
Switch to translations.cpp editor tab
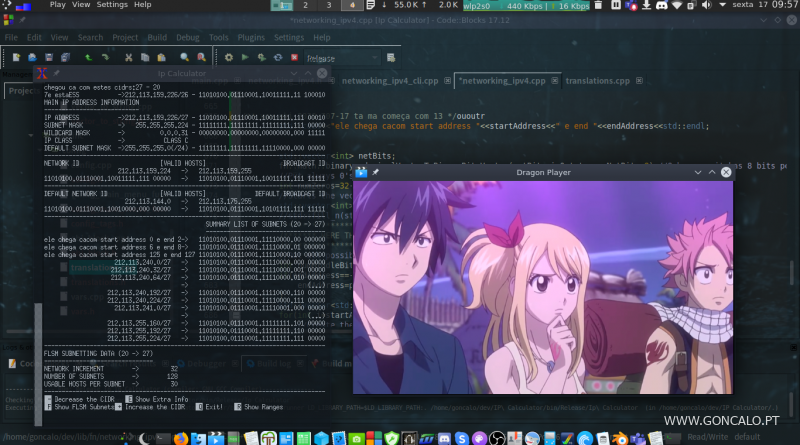[x=597, y=81]
